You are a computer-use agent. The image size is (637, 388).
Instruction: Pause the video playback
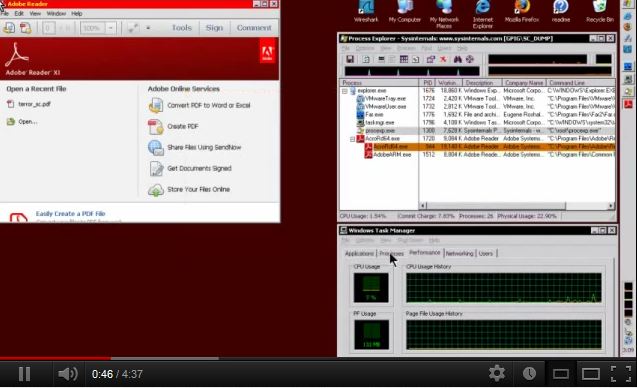tap(24, 374)
